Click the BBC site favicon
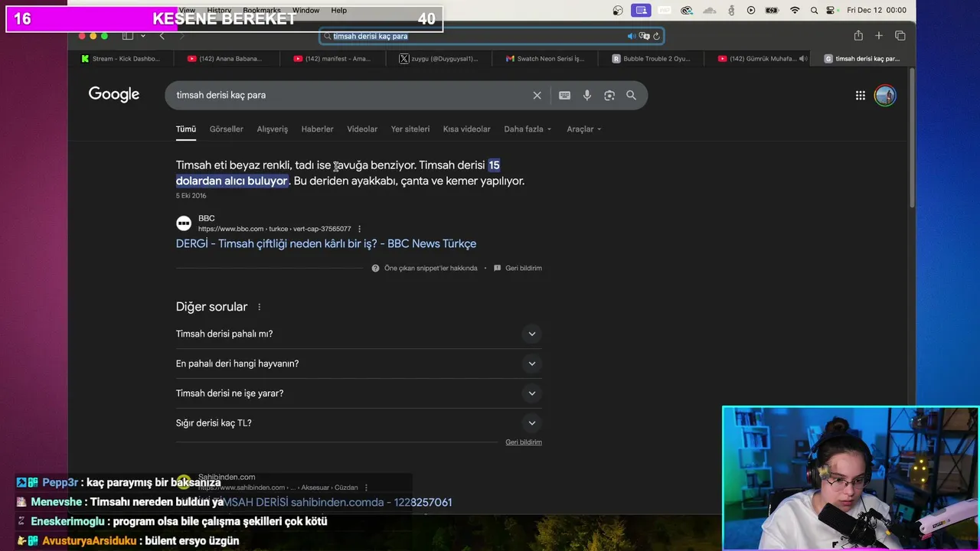The width and height of the screenshot is (980, 551). 184,223
